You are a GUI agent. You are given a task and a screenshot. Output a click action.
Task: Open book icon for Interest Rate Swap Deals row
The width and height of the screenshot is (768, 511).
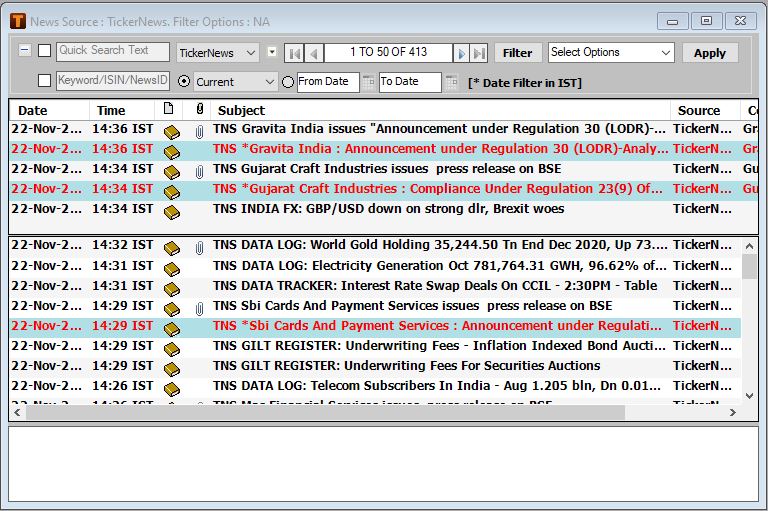coord(171,290)
